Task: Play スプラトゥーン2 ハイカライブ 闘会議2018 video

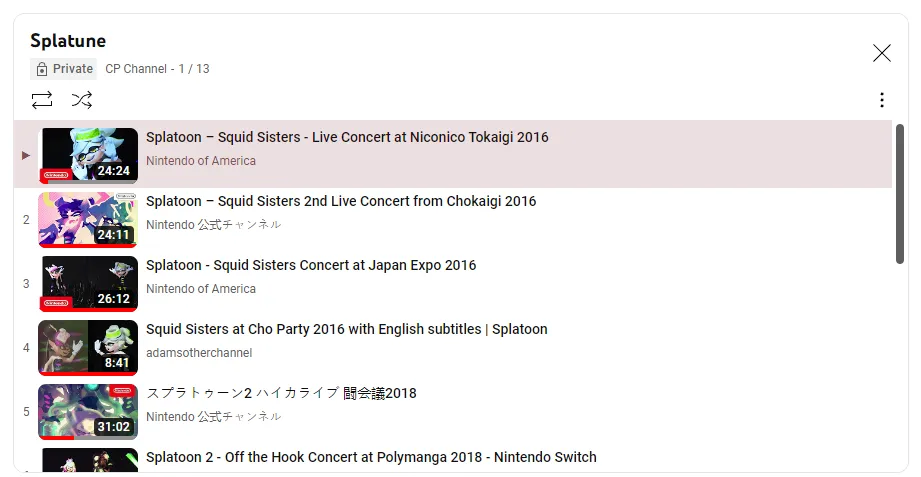Action: (x=281, y=393)
